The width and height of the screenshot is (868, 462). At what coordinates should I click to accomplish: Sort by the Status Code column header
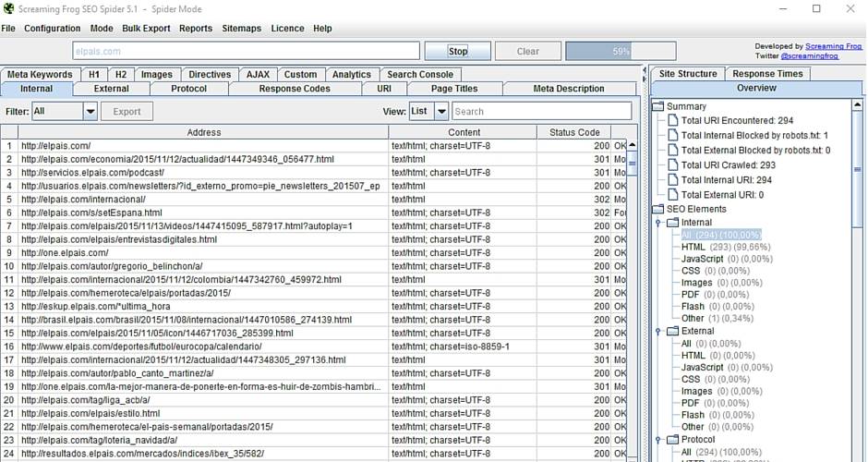574,132
